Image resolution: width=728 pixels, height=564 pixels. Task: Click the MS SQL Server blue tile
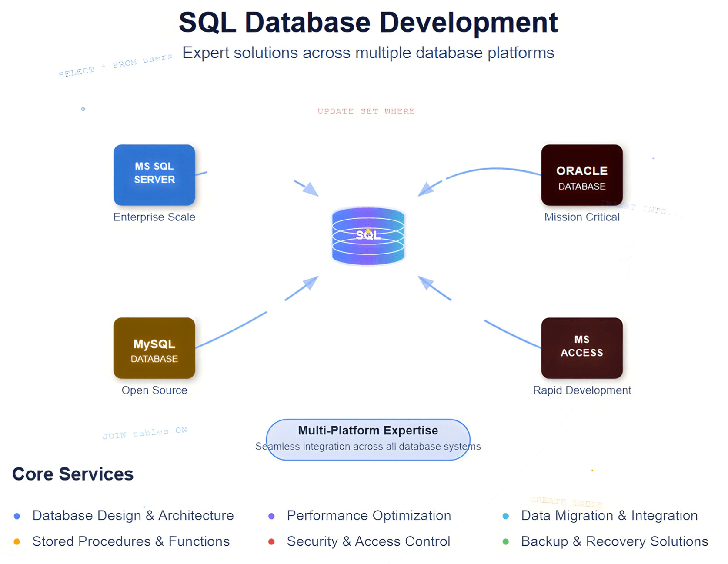154,175
